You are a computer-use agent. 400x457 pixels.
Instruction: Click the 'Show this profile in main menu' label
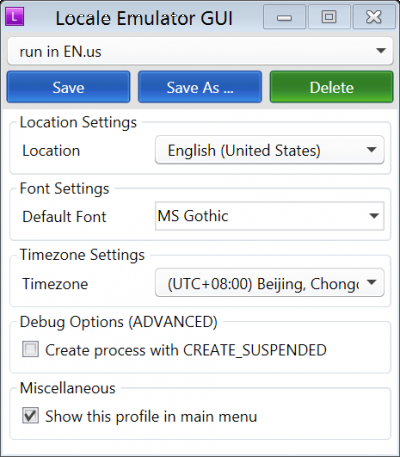[x=151, y=417]
